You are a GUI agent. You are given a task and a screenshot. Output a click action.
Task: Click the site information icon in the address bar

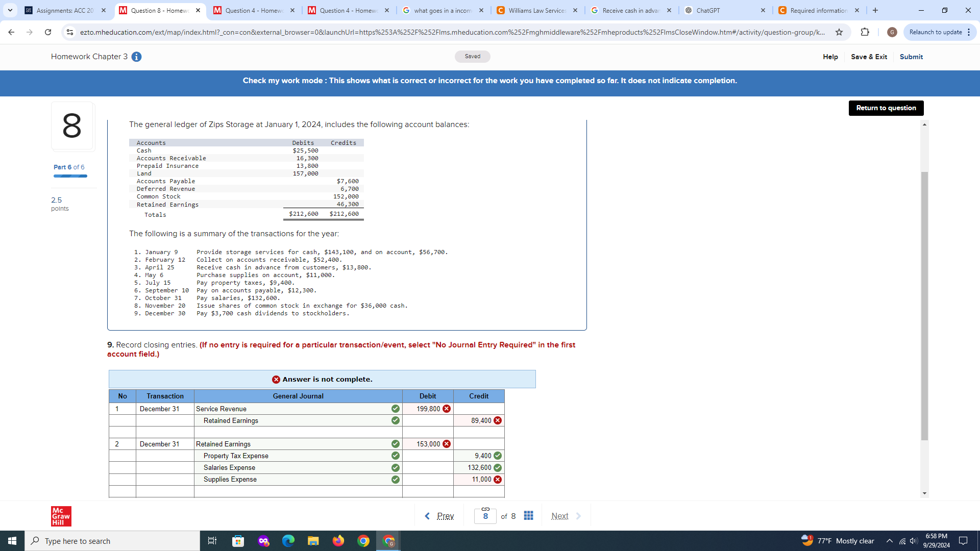pos(70,32)
